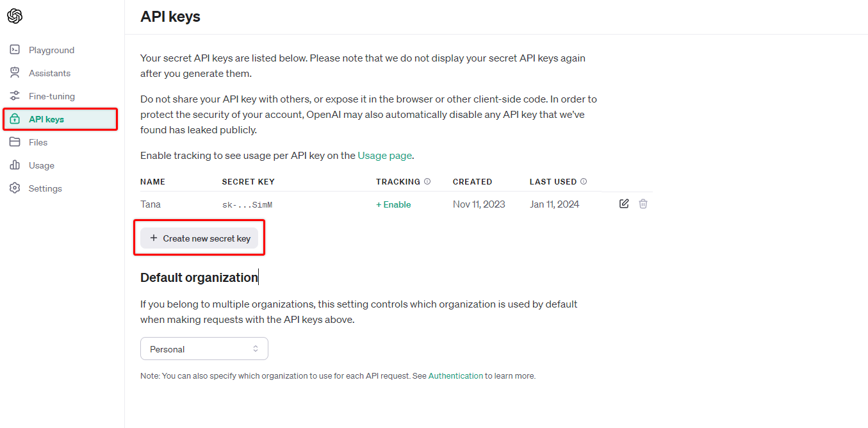This screenshot has width=868, height=428.
Task: Click the CREATED column header
Action: 472,182
